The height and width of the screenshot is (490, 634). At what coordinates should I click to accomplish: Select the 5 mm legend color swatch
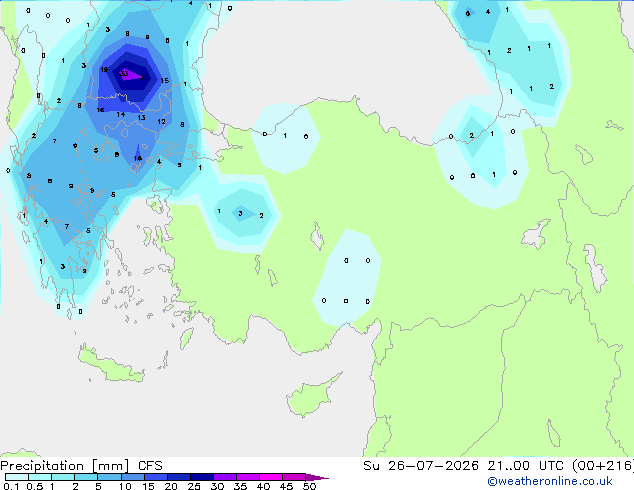109,477
